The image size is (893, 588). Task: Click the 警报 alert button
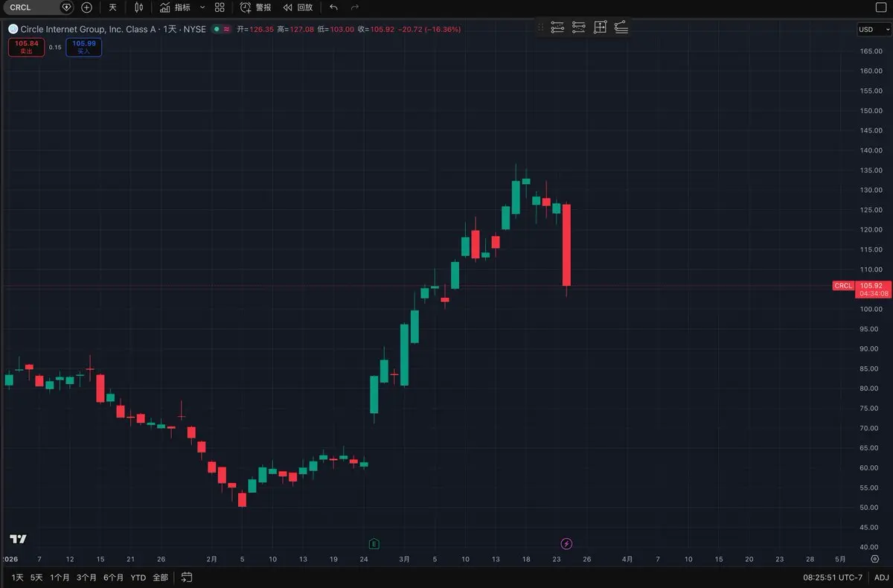[x=255, y=7]
